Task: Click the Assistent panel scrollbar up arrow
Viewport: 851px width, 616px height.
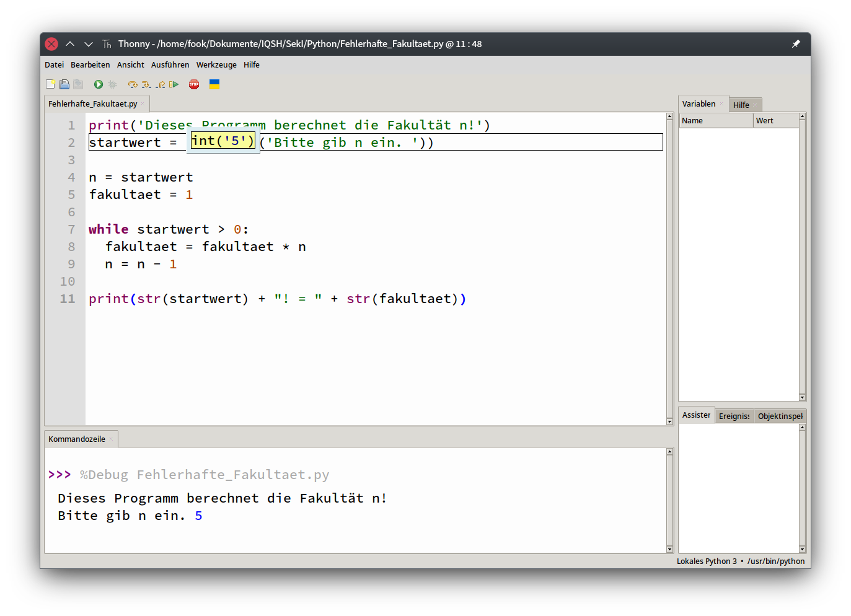Action: coord(802,428)
